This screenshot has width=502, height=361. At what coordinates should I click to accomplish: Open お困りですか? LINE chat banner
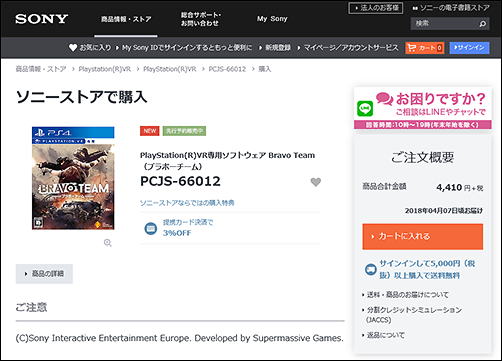click(423, 108)
